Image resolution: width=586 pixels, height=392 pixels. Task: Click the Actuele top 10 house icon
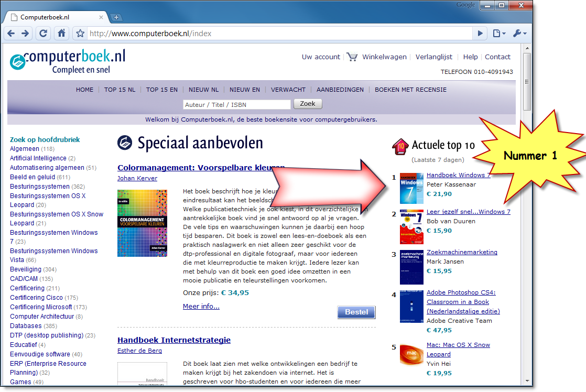click(400, 146)
